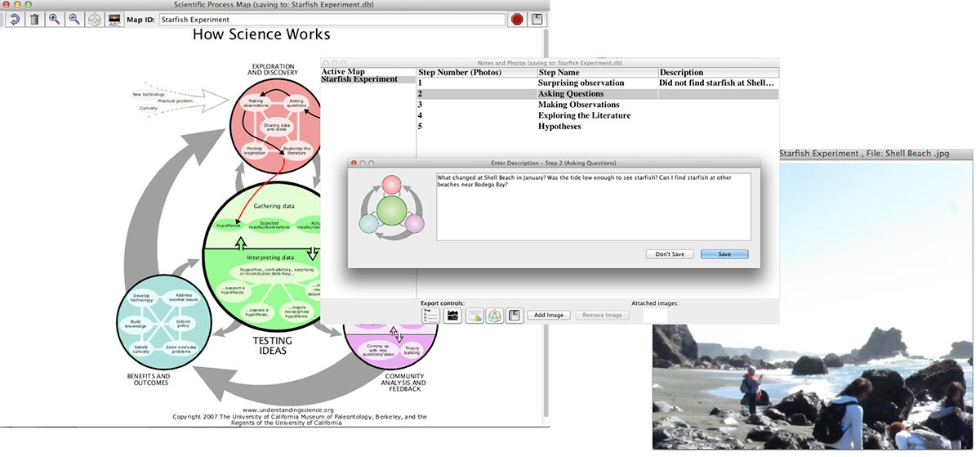Screen dimensions: 980x457
Task: Click Save in the Enter Description dialog
Action: tap(724, 254)
